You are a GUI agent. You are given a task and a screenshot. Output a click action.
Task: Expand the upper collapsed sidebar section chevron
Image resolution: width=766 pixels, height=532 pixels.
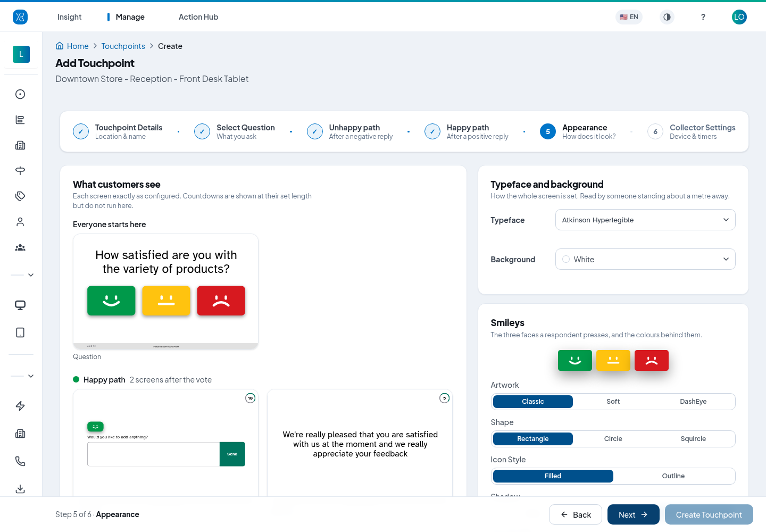[x=31, y=275]
